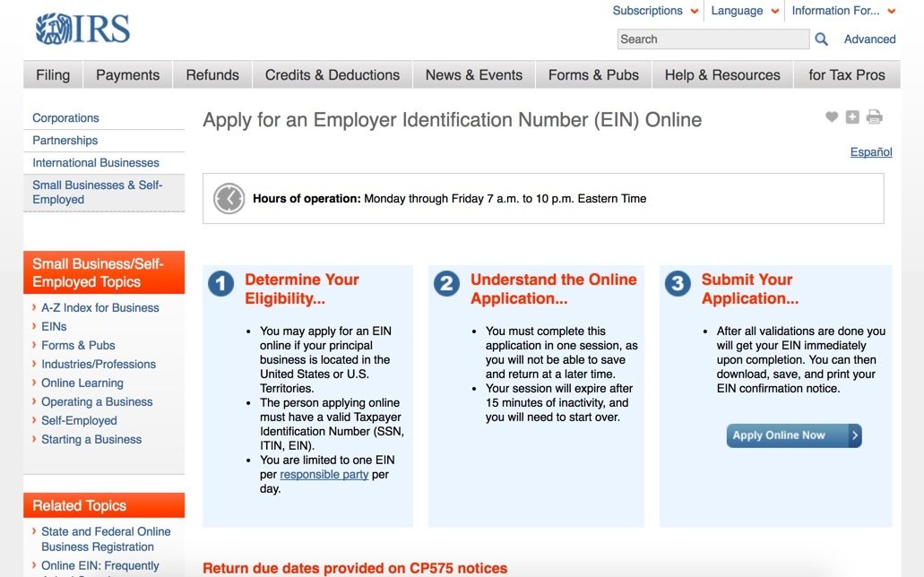Click the heart favorite icon
924x577 pixels.
click(x=832, y=116)
